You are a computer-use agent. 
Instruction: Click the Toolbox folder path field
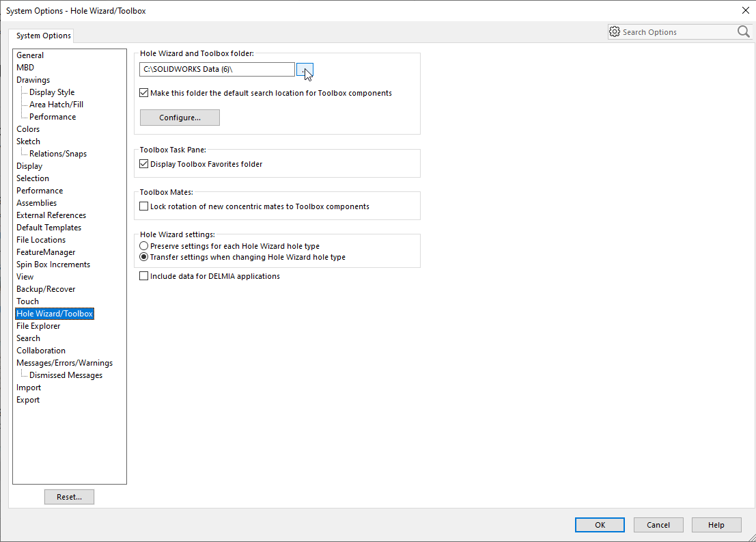tap(216, 70)
